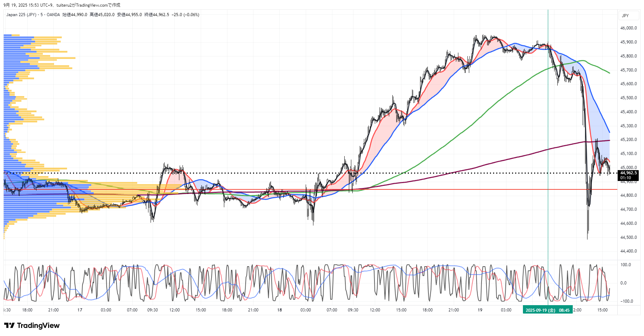This screenshot has height=336, width=644.
Task: Click the Japan 225 (JPY) symbol title
Action: tap(21, 15)
